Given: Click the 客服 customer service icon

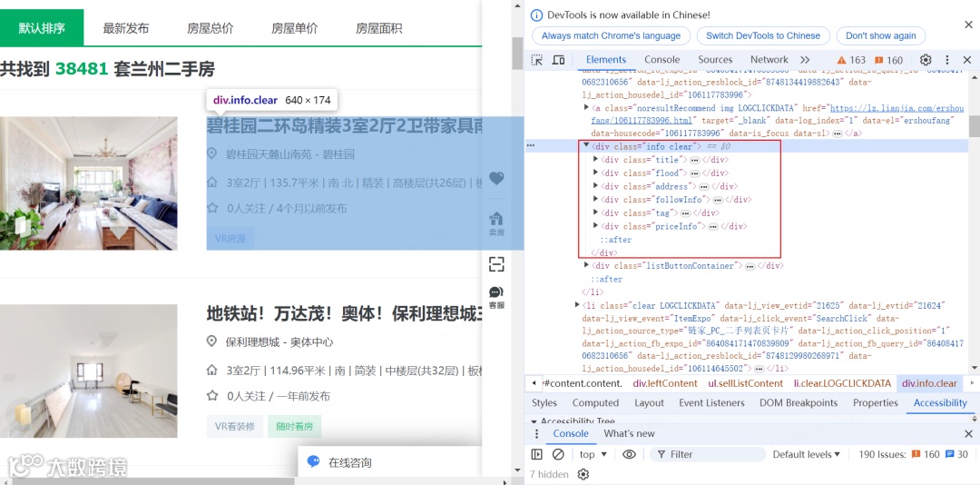Looking at the screenshot, I should [496, 297].
